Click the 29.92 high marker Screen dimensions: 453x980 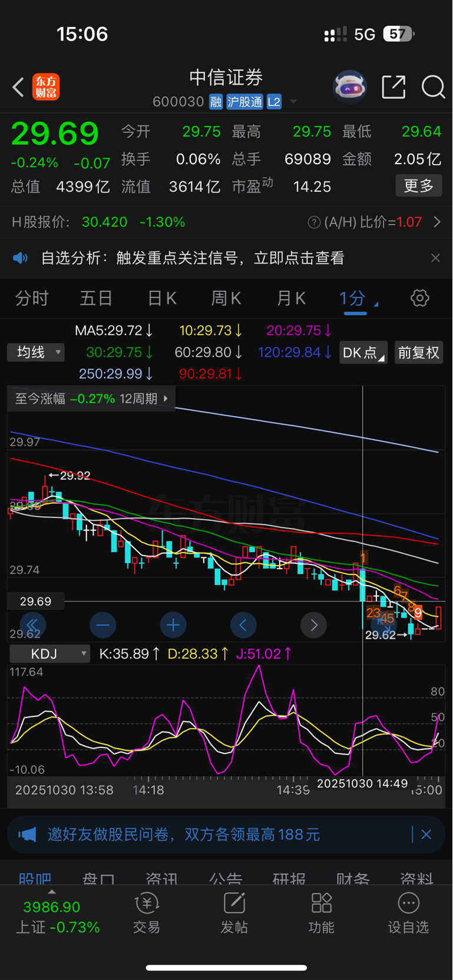point(70,476)
